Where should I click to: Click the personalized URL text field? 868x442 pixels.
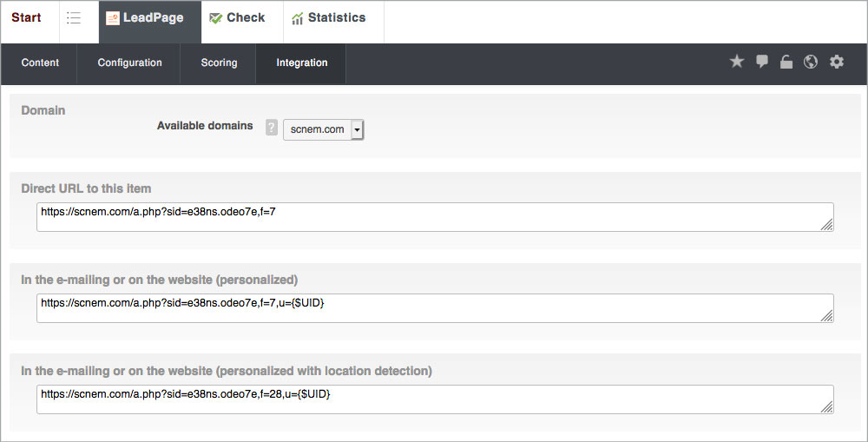[434, 308]
